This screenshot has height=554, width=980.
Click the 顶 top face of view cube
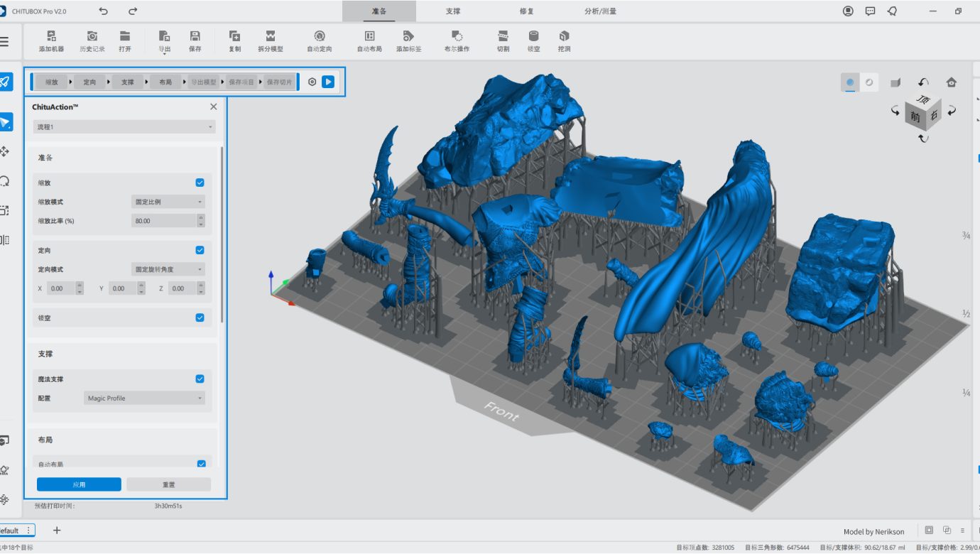pyautogui.click(x=923, y=101)
